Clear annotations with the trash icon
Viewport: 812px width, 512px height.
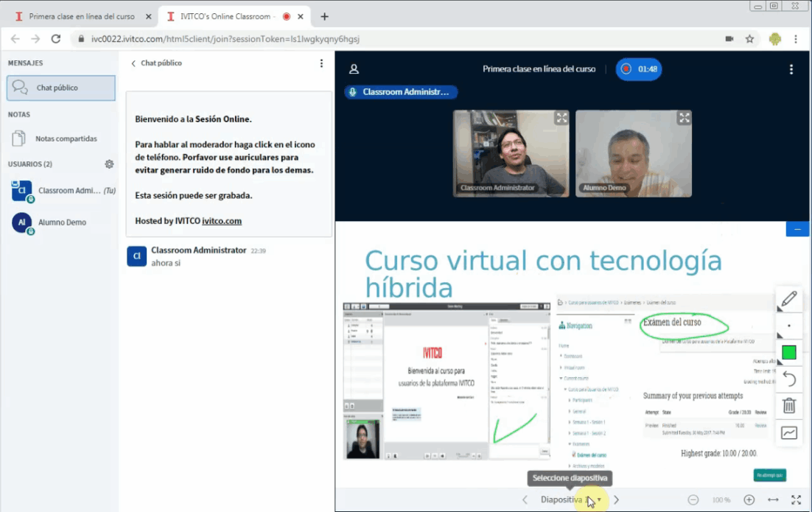point(788,405)
